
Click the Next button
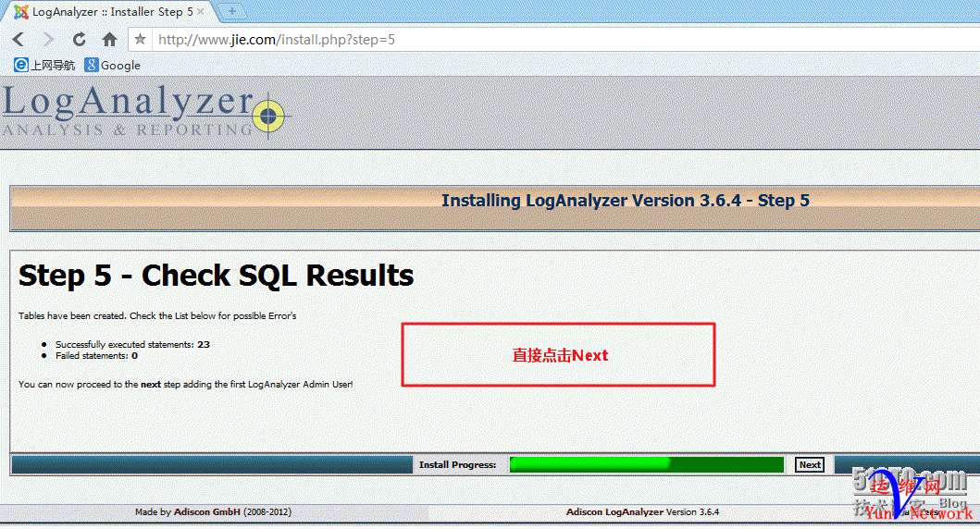coord(810,464)
